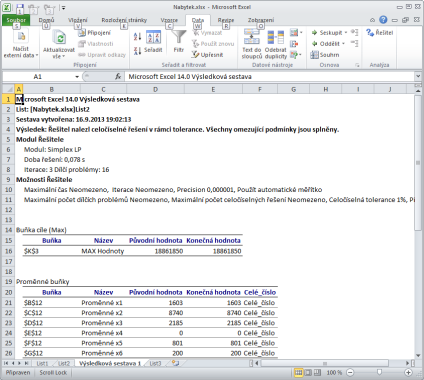
Task: Click the Name Box showing A1
Action: pyautogui.click(x=38, y=77)
